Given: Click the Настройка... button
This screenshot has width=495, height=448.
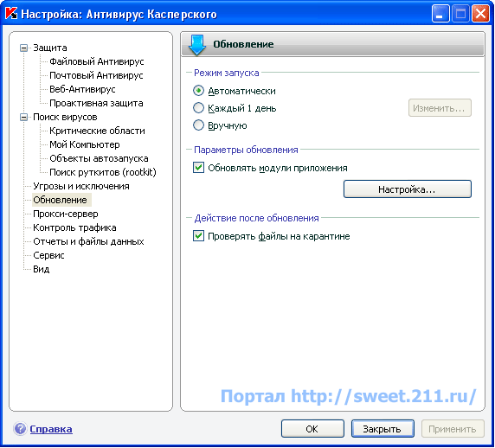Looking at the screenshot, I should pos(408,189).
